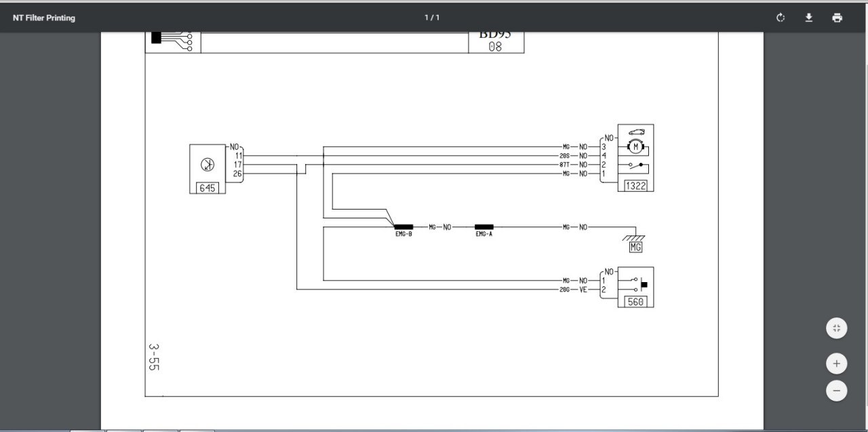
Task: Download the PDF file
Action: (809, 18)
